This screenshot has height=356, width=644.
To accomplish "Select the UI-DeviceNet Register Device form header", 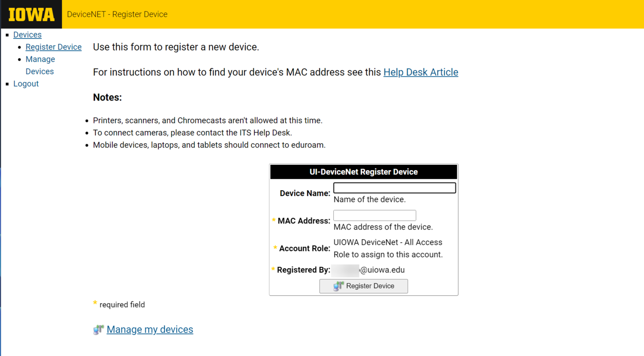I will [x=363, y=172].
